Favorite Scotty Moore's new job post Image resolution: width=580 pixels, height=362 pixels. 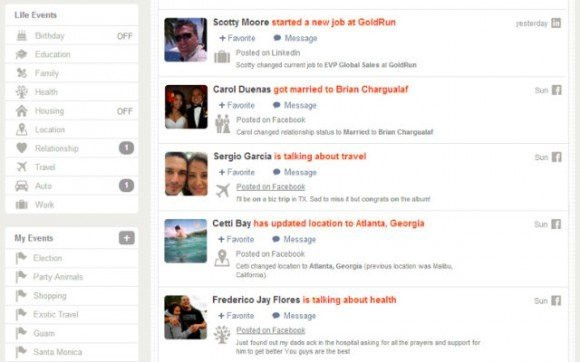click(x=237, y=38)
